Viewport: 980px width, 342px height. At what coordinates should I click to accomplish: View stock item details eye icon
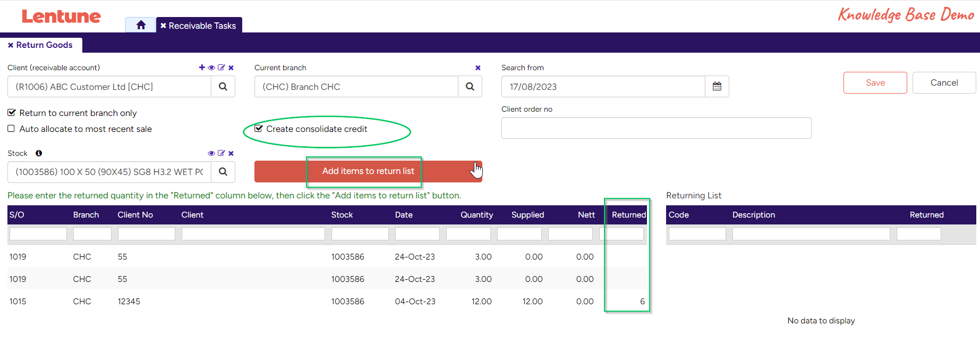[x=211, y=153]
